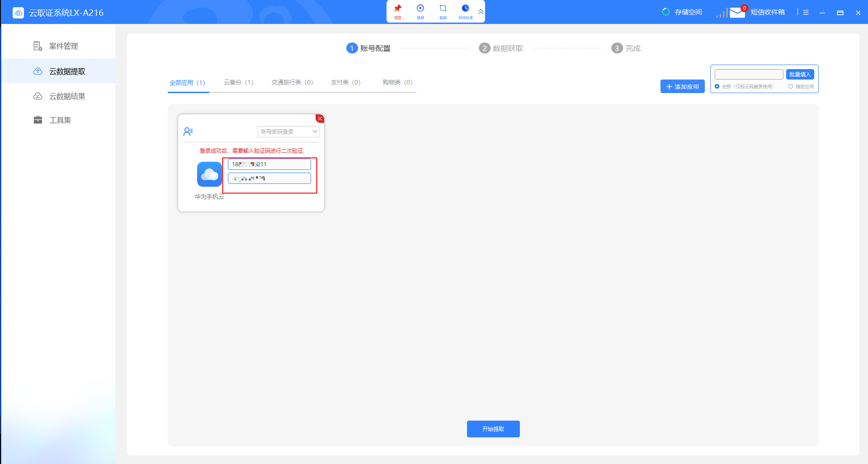Collapse the floating toolbar chevron
This screenshot has width=868, height=464.
click(x=481, y=12)
